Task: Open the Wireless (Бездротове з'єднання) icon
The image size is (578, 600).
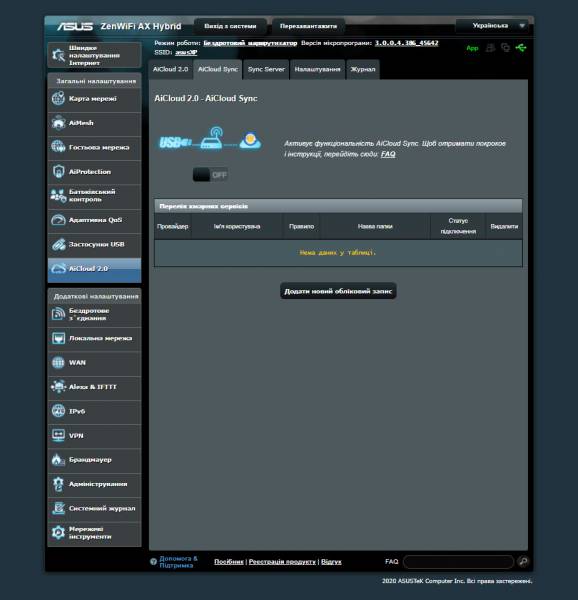Action: tap(58, 314)
